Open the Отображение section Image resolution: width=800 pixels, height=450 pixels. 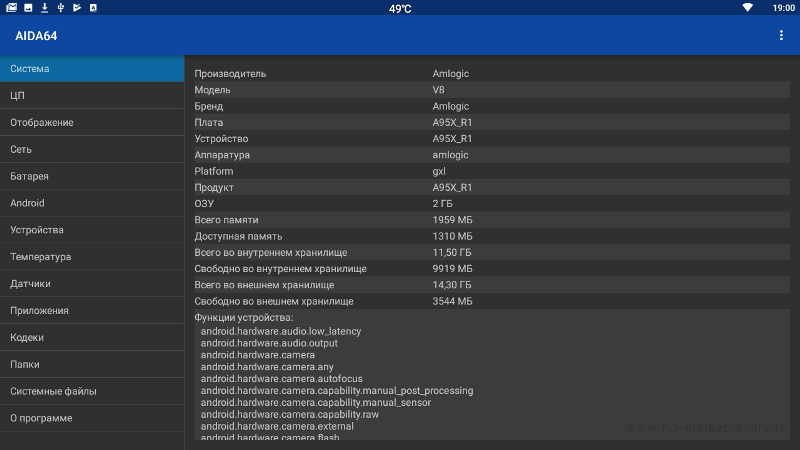92,122
